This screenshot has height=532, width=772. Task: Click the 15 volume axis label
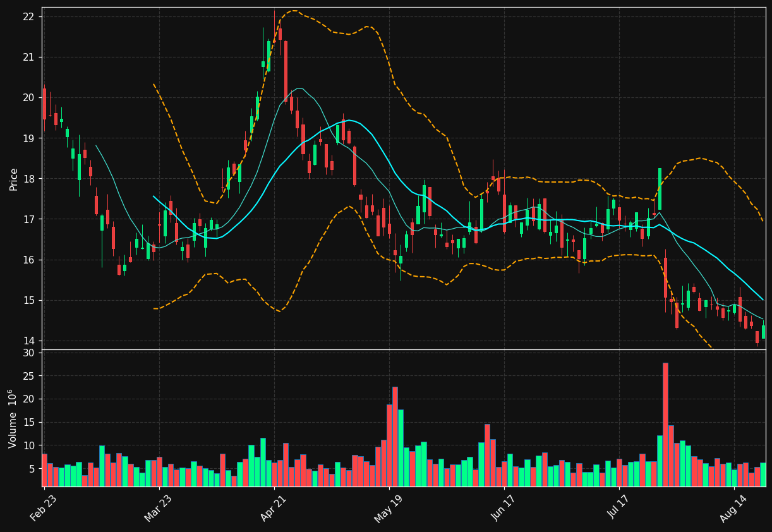[28, 423]
